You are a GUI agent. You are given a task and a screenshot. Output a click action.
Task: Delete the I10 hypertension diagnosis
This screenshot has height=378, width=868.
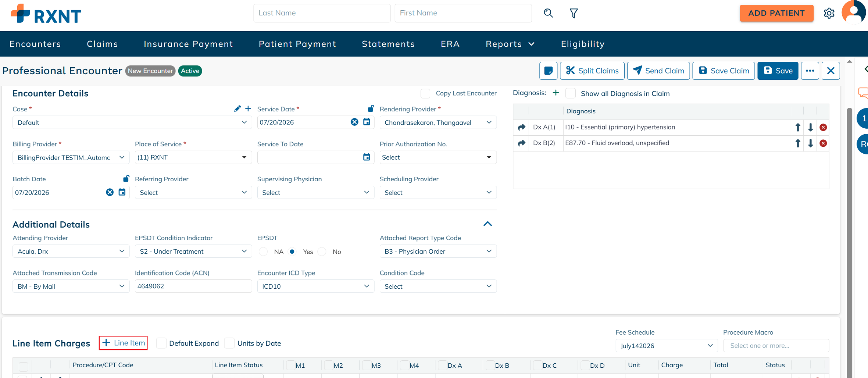pyautogui.click(x=823, y=127)
